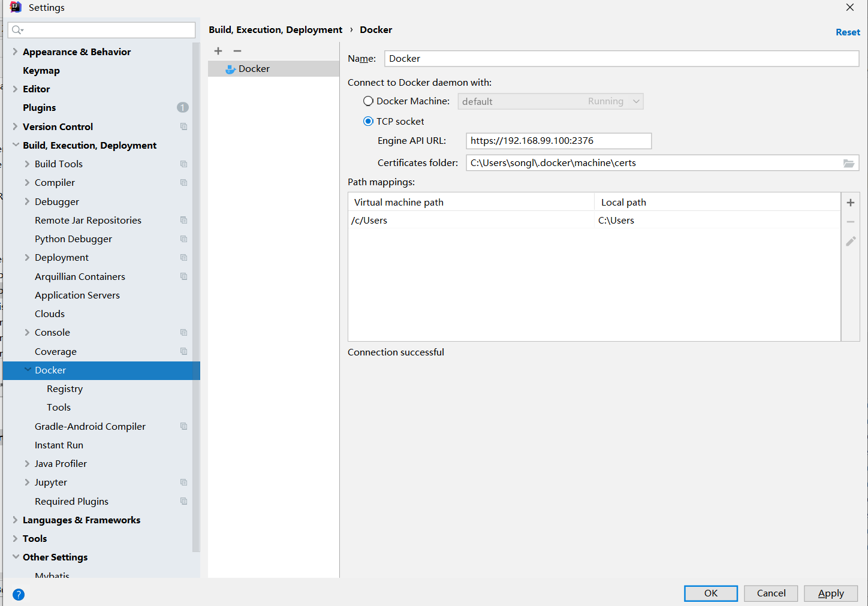Click the Virtual machine path column header
This screenshot has height=606, width=868.
(471, 202)
